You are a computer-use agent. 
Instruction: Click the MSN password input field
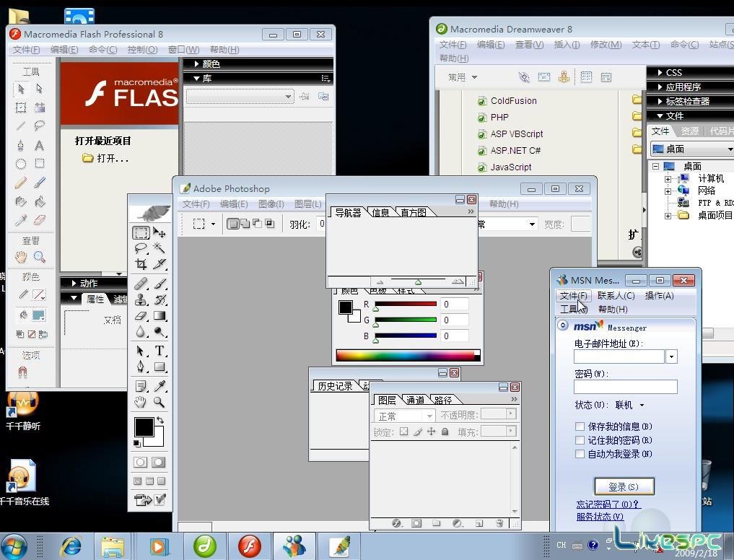pos(626,387)
